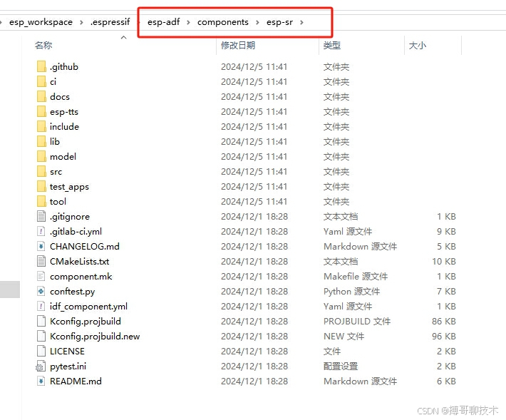Click the test_apps folder icon
The image size is (506, 420).
click(x=41, y=187)
